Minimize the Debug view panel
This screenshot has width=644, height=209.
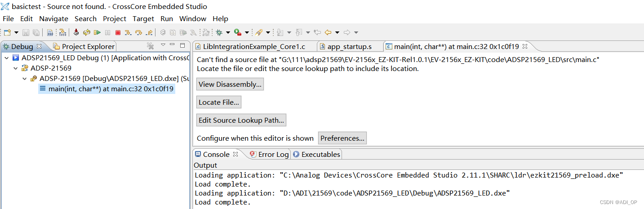pyautogui.click(x=173, y=45)
